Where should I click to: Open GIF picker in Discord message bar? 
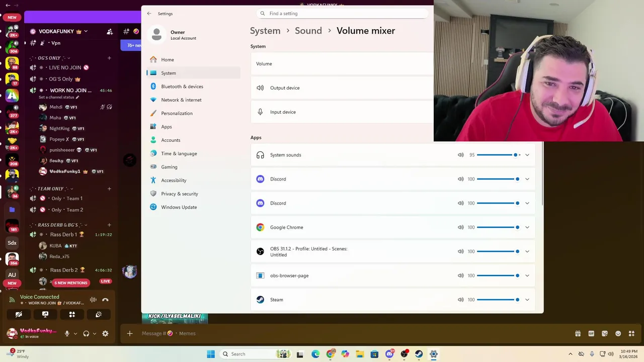click(591, 333)
